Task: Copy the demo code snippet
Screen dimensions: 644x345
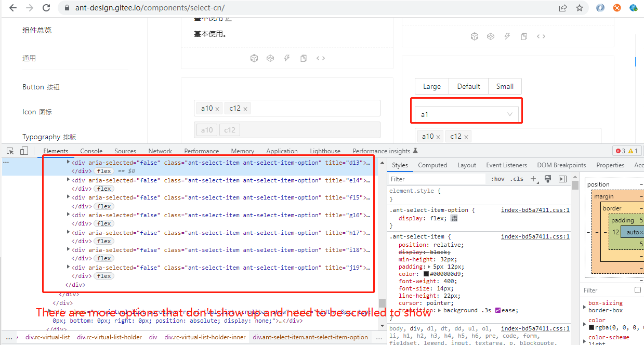Action: click(x=304, y=58)
